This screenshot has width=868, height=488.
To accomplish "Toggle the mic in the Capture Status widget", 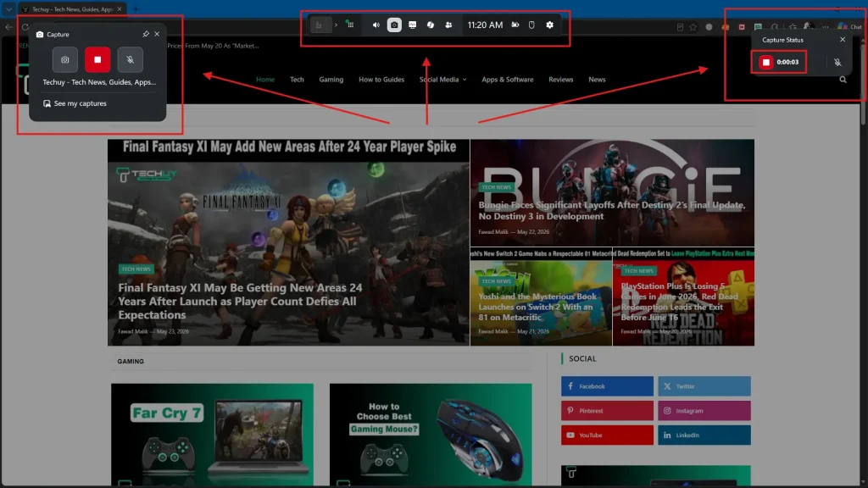I will (x=837, y=63).
